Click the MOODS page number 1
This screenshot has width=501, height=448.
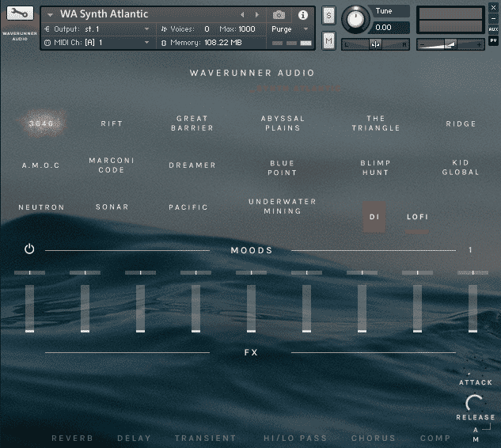coord(470,250)
